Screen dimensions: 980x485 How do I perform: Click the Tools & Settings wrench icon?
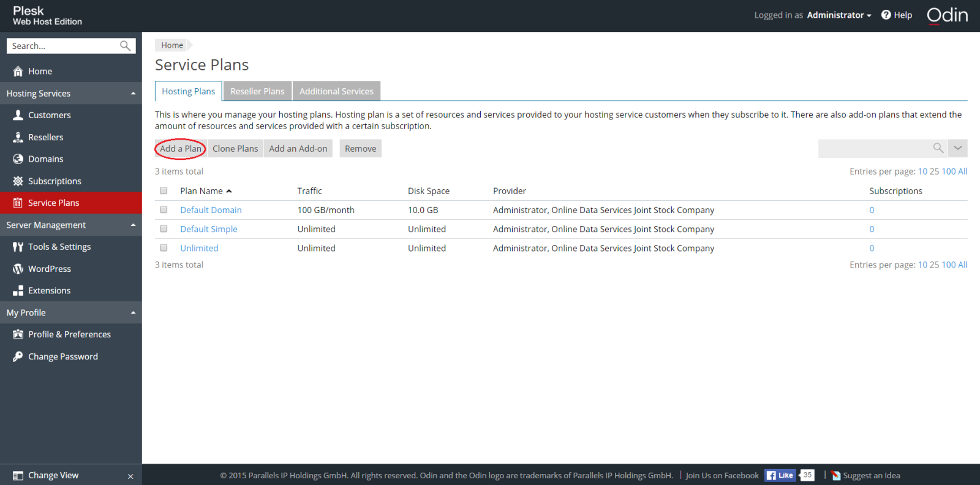18,247
